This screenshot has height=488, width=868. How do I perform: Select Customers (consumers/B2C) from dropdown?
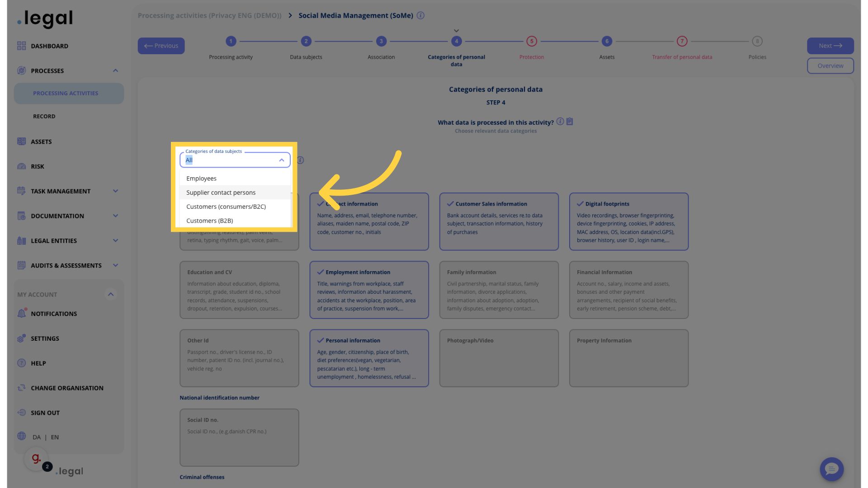coord(226,207)
